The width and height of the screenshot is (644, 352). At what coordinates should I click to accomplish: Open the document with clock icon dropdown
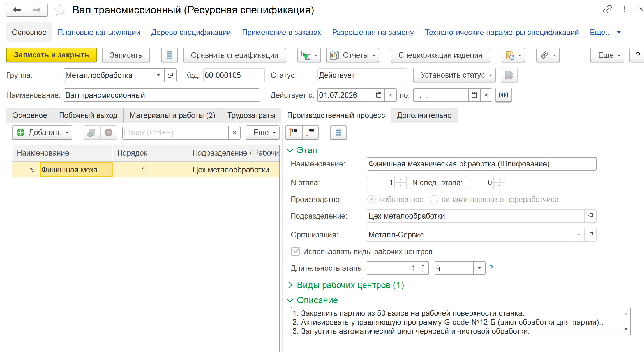[513, 55]
